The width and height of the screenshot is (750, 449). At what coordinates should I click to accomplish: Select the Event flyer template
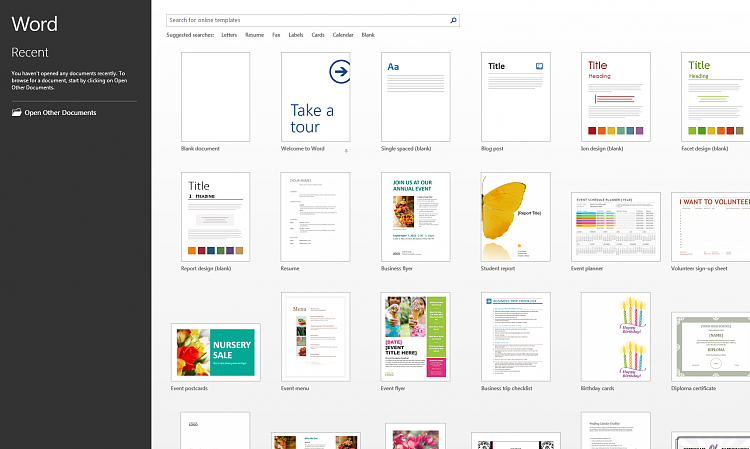click(x=416, y=337)
